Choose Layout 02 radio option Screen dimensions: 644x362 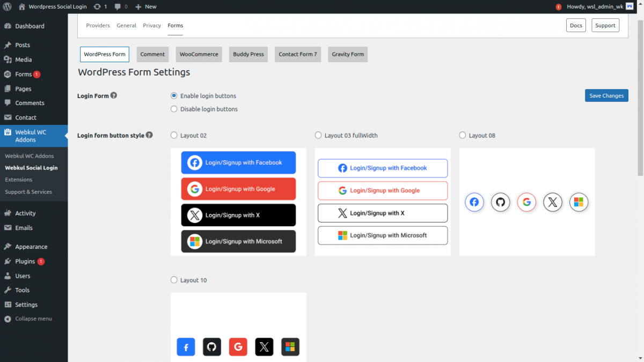(x=174, y=135)
